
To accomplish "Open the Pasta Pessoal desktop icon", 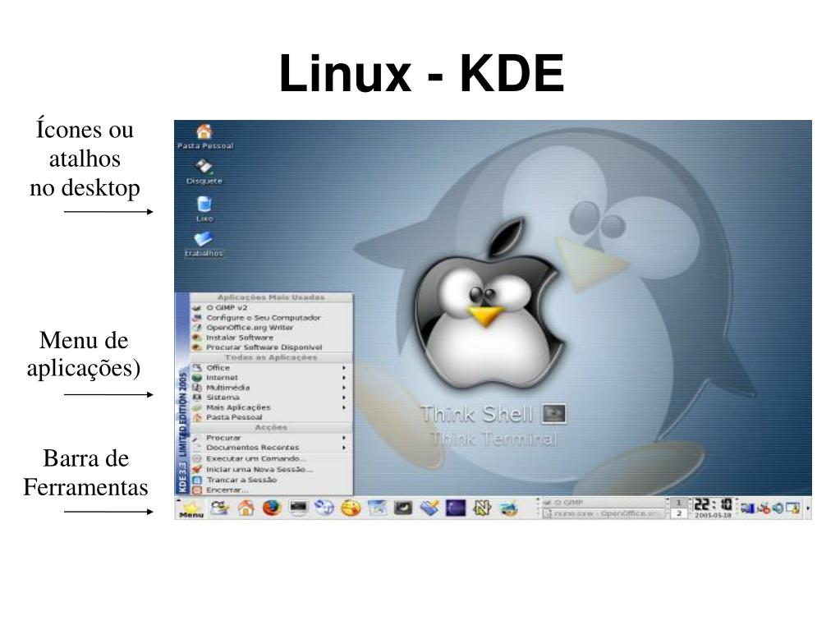I will 204,133.
